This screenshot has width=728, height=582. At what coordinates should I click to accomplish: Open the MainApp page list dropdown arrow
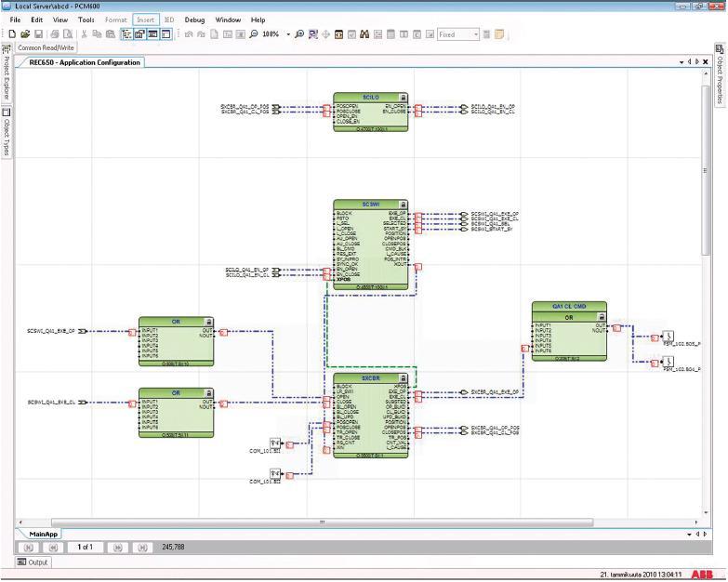tap(689, 535)
